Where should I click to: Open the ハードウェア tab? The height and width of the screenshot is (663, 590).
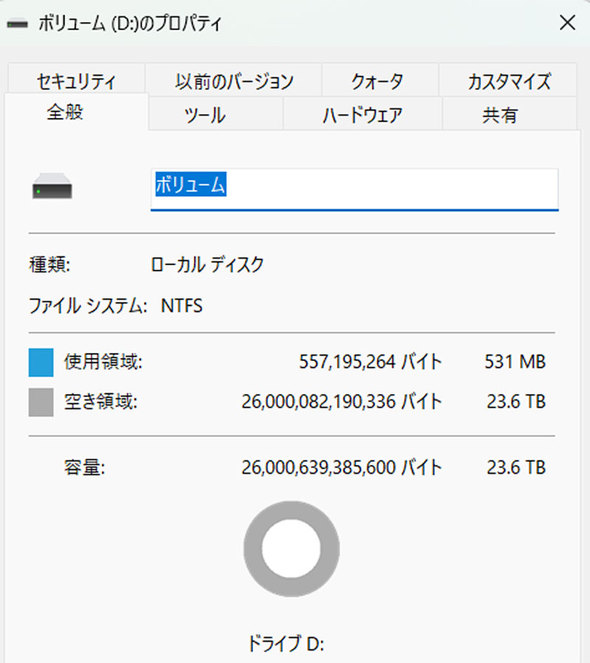pos(362,114)
